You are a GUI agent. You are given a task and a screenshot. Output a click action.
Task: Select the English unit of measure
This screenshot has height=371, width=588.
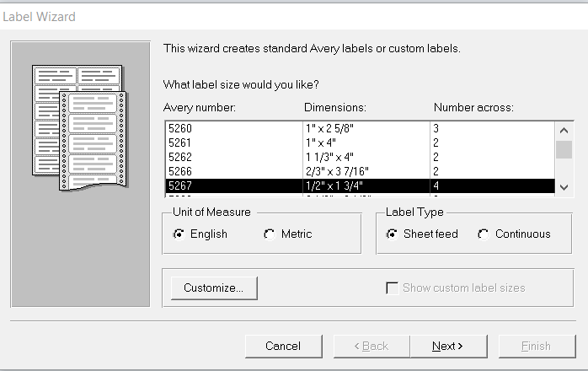point(179,234)
